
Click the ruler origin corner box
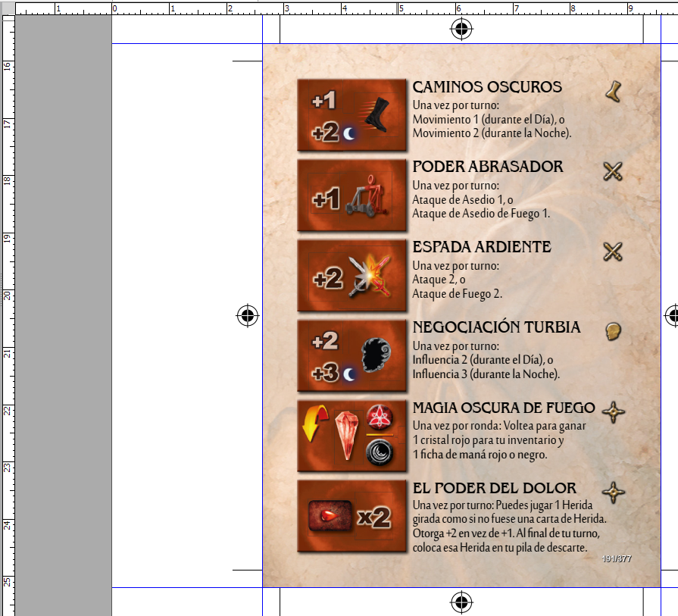[8, 8]
